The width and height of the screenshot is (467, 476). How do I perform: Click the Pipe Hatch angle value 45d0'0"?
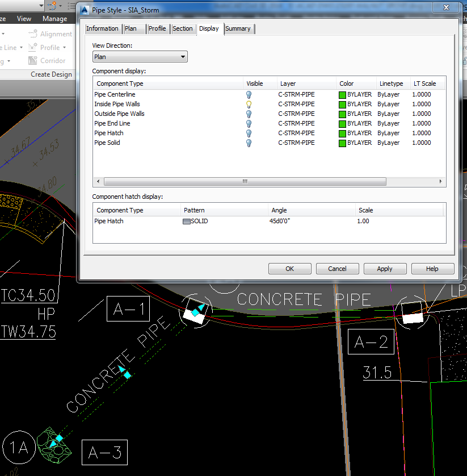point(280,221)
